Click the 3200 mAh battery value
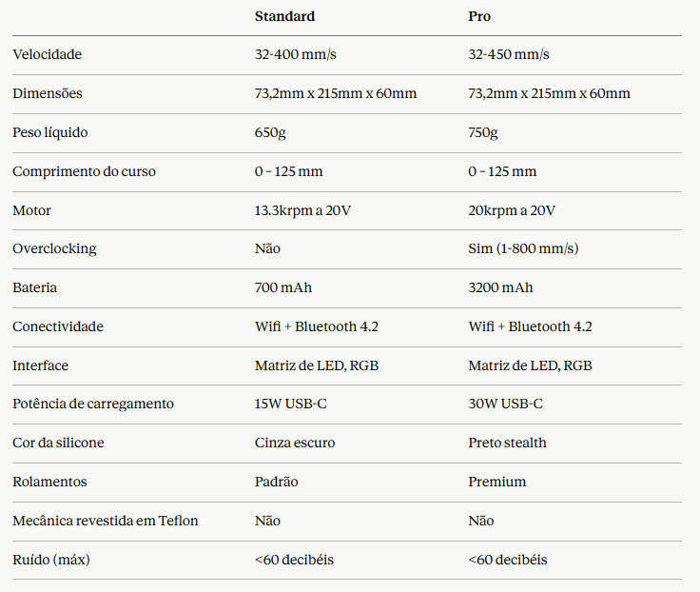This screenshot has height=592, width=700. [500, 287]
